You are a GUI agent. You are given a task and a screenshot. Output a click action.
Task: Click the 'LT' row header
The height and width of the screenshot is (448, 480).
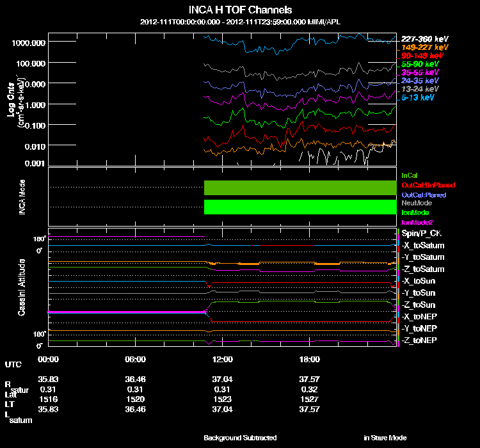click(x=10, y=404)
